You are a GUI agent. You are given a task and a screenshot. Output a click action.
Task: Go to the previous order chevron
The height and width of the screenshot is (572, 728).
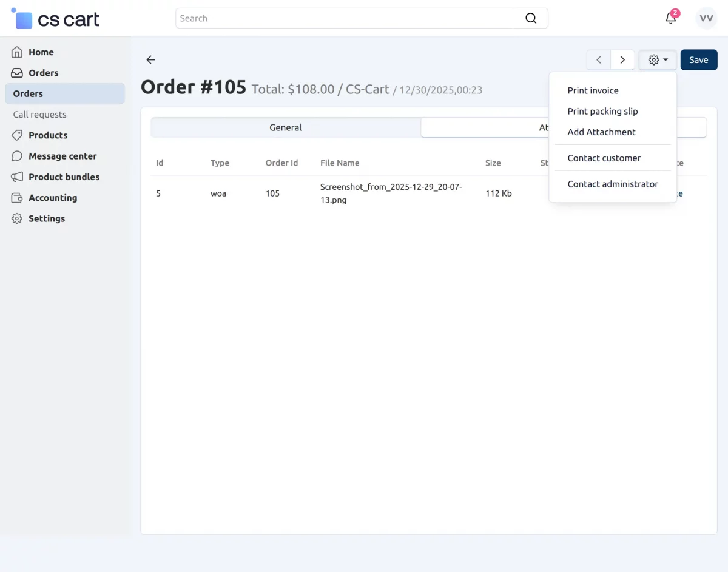click(599, 60)
